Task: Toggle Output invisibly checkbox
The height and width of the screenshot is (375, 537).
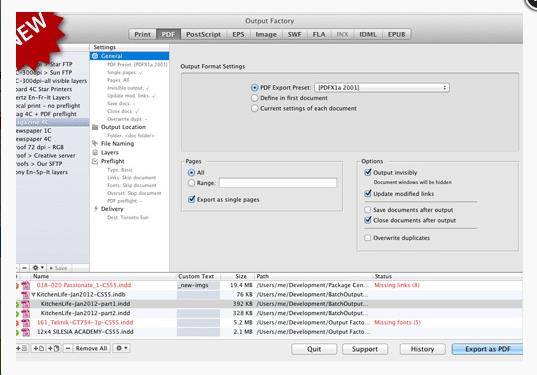Action: (x=368, y=172)
